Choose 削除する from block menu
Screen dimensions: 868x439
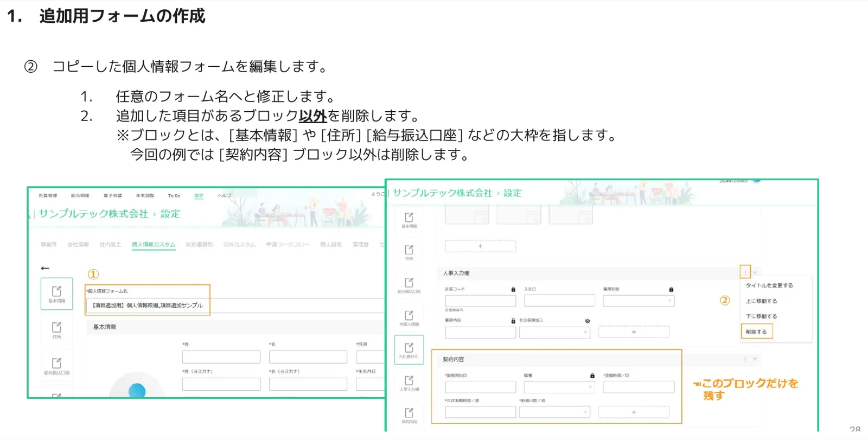coord(756,332)
